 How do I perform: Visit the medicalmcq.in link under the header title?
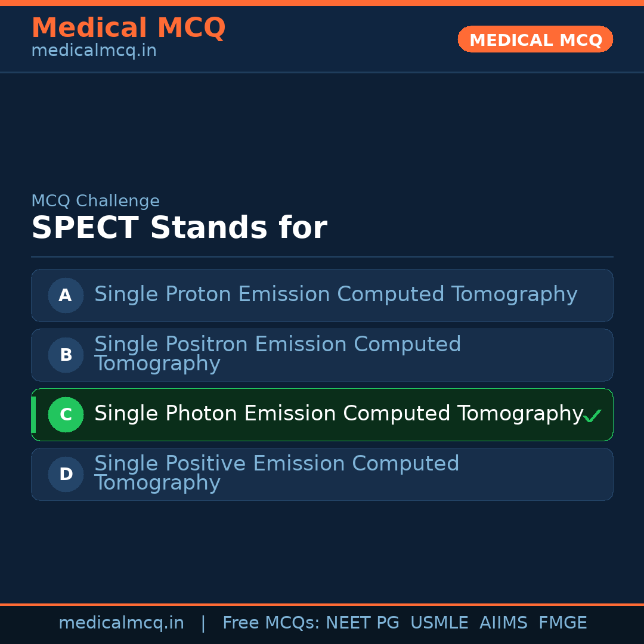coord(94,51)
